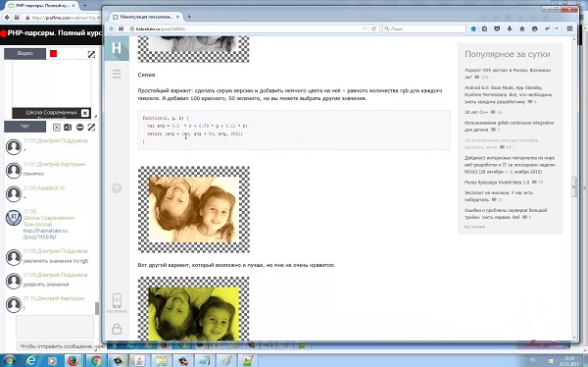Reload the Habrahabr page

(374, 28)
